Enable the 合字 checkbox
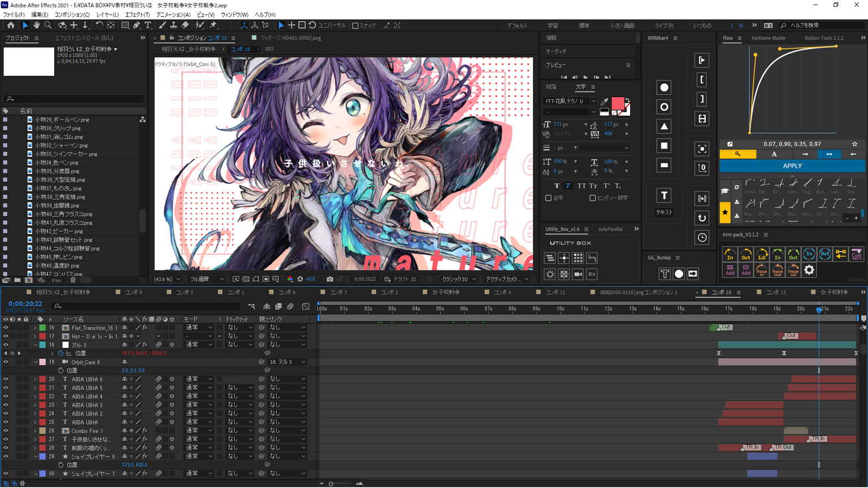868x488 pixels. [x=548, y=198]
